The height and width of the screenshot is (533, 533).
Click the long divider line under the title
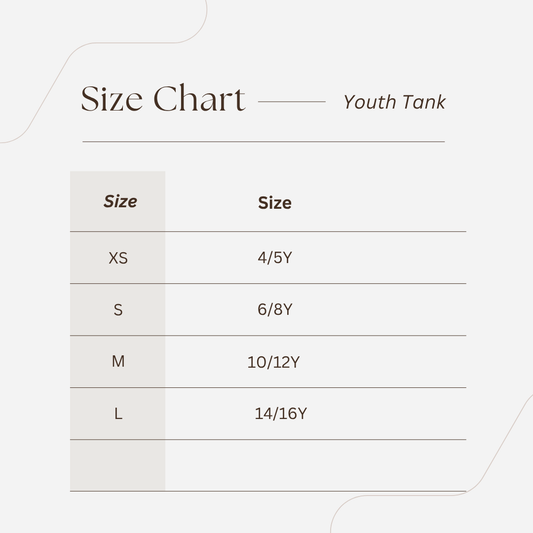coord(263,141)
